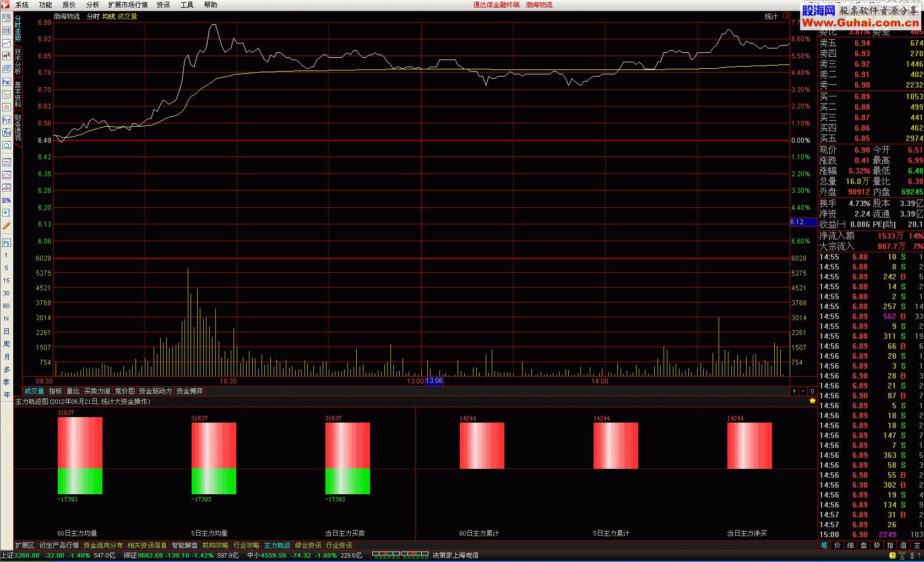
Task: Click the red split-window icon beside 统计
Action: 786,16
